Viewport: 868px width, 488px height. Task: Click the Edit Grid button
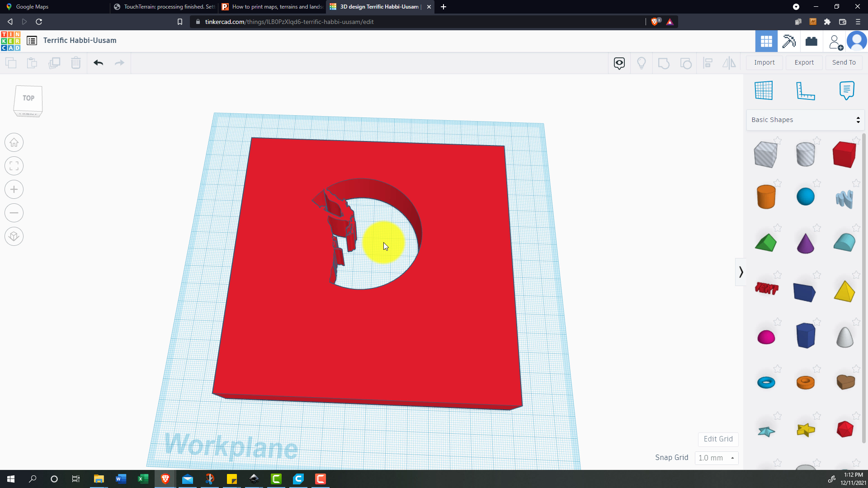click(x=718, y=439)
